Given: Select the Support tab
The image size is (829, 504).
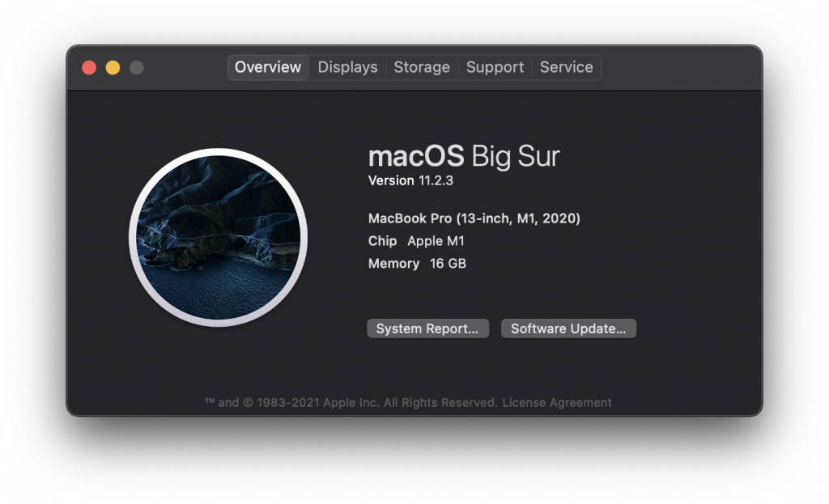Looking at the screenshot, I should coord(495,67).
